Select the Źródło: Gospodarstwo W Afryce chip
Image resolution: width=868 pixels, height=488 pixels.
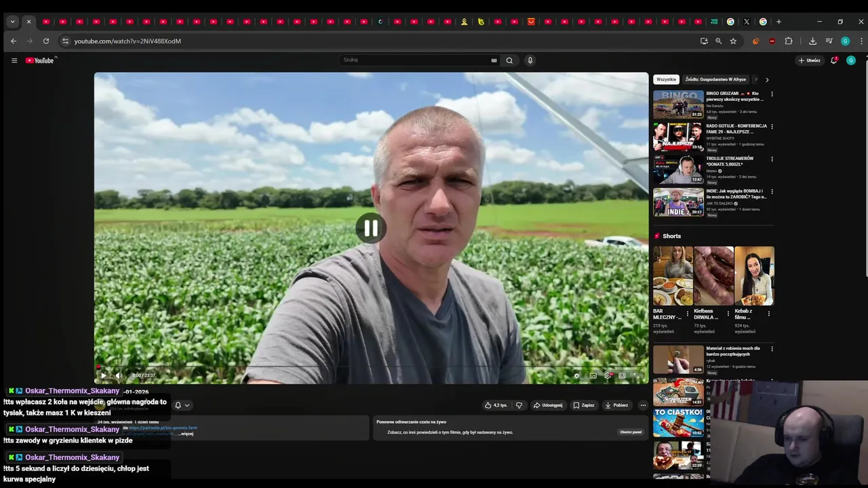(x=715, y=79)
